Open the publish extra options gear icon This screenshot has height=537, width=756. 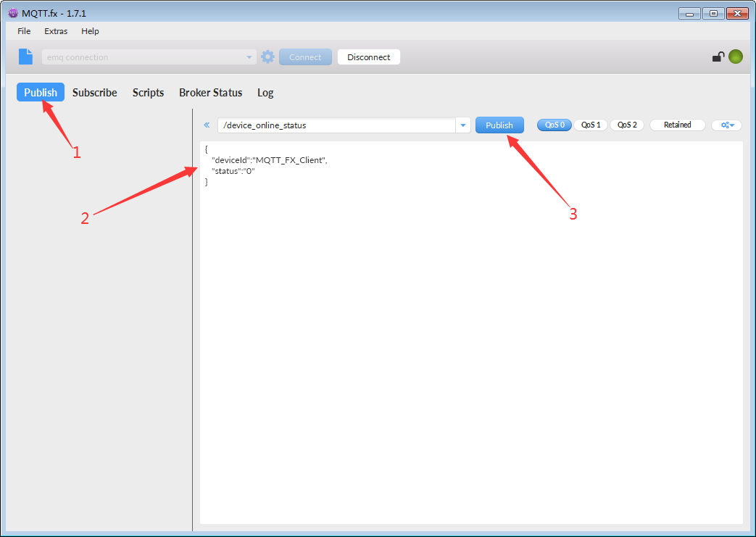click(723, 125)
